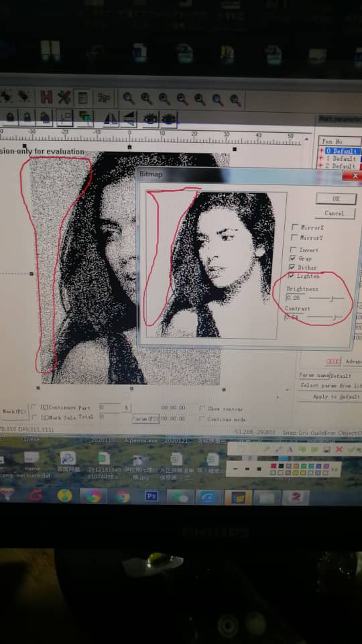Viewport: 362px width, 644px height.
Task: Click the red X in annotation toolbar
Action: 339,449
